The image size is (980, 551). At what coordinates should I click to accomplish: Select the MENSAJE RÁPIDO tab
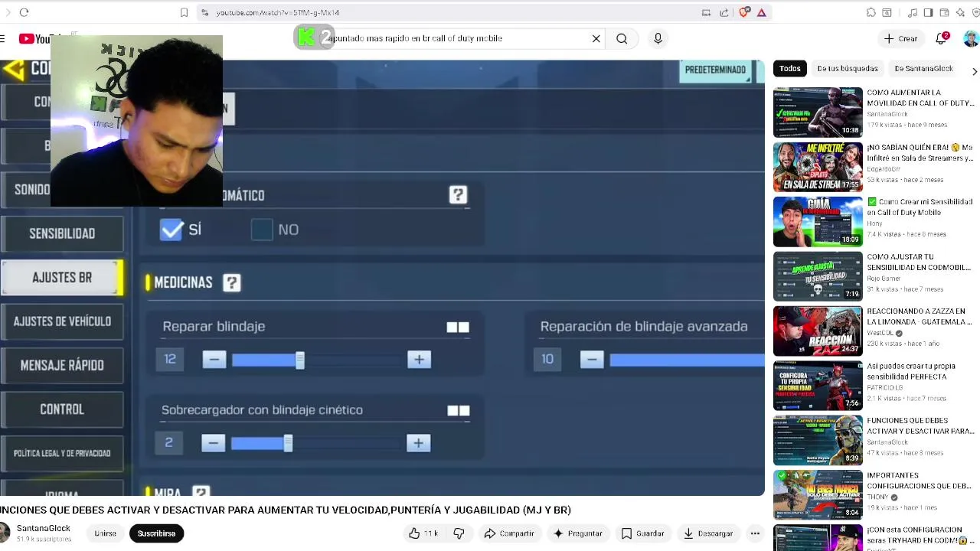pyautogui.click(x=62, y=365)
